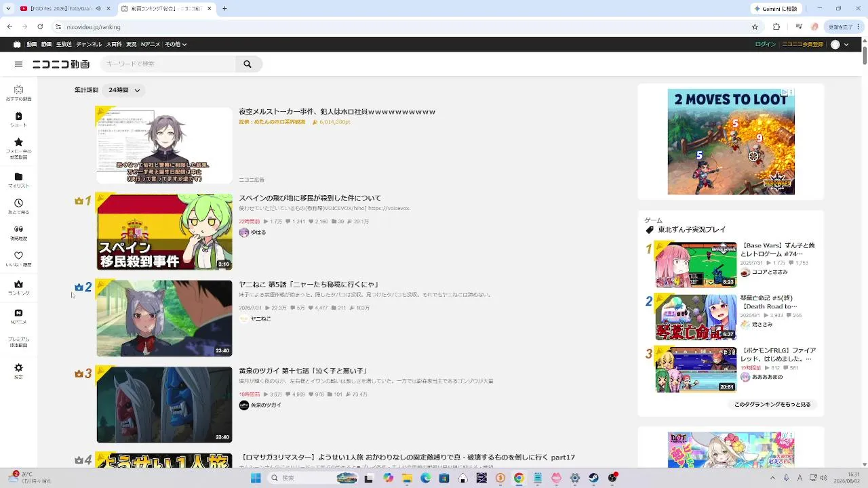Open the Death Road sidebar ranking thumbnail
This screenshot has height=488, width=868.
point(696,317)
